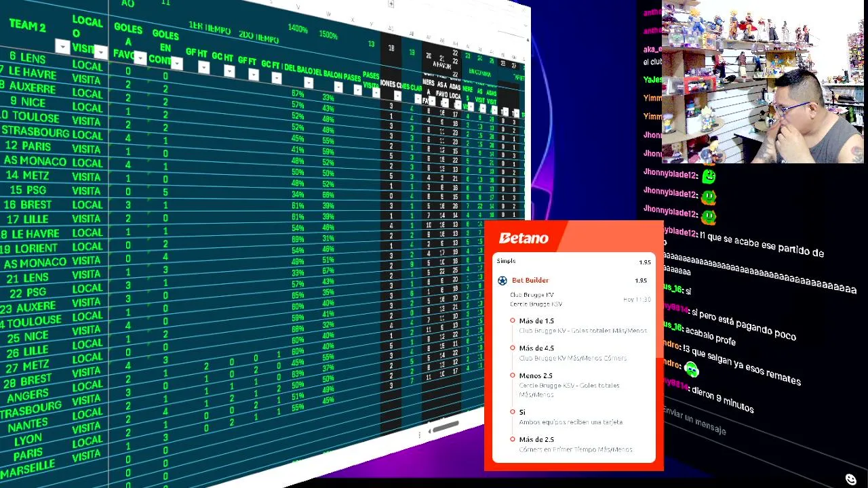Click the 1.95 odds next to Bet Builder
This screenshot has width=868, height=488.
641,281
